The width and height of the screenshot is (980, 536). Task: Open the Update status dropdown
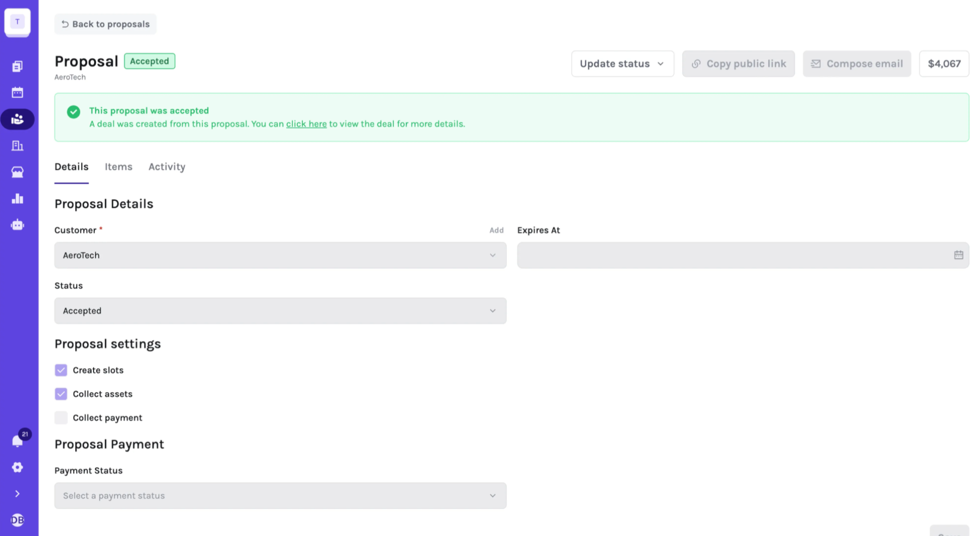[622, 63]
